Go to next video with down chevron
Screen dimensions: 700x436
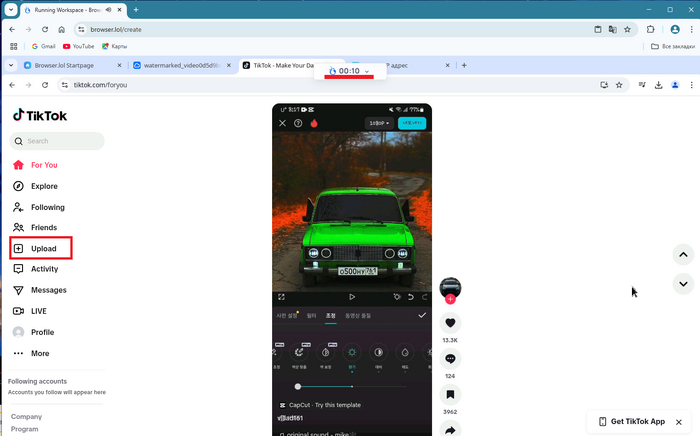coord(683,284)
